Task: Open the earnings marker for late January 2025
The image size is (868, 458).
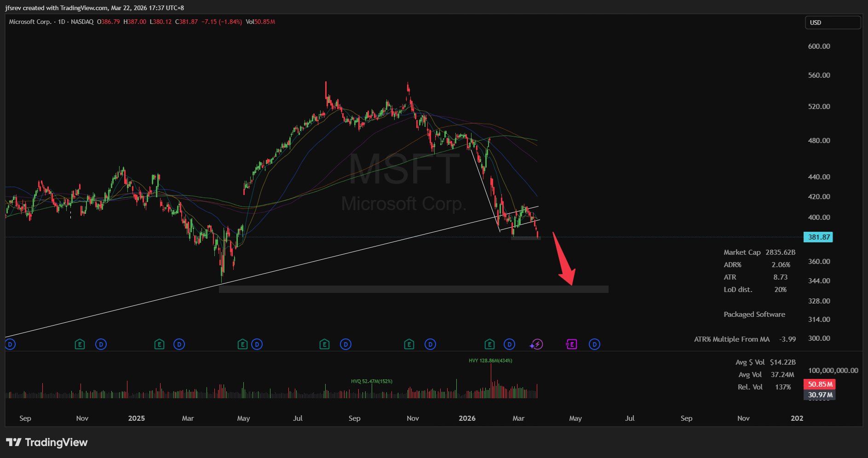Action: point(159,344)
